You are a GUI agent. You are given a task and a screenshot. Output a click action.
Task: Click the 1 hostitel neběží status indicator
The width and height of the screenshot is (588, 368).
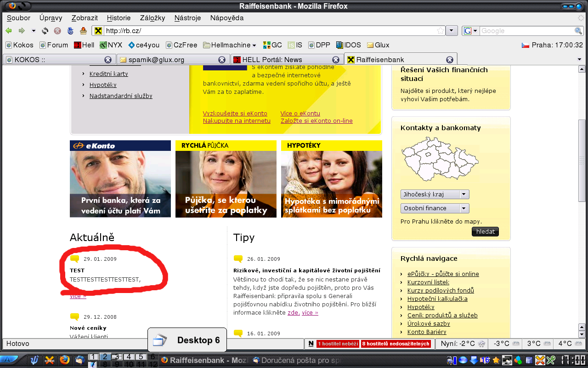click(338, 344)
